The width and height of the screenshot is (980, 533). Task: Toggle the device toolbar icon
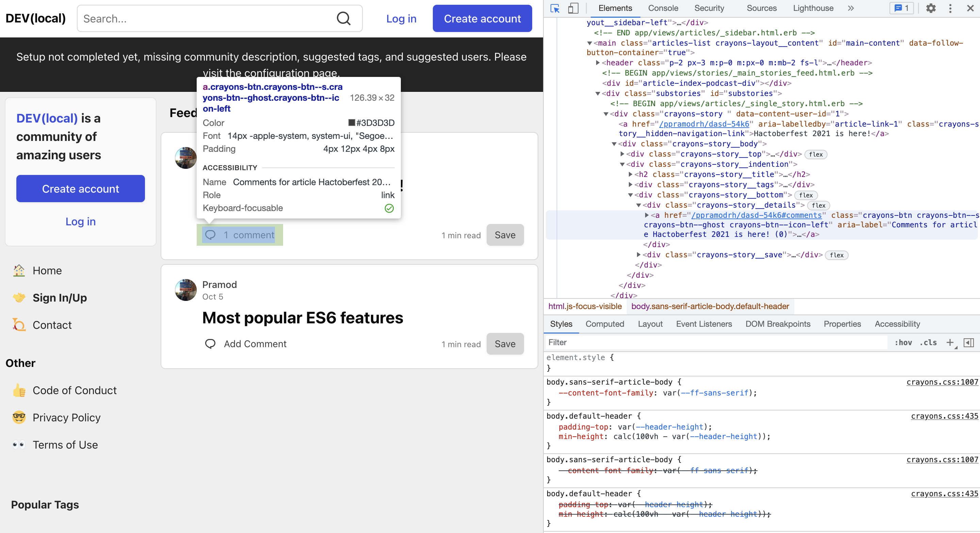click(573, 9)
